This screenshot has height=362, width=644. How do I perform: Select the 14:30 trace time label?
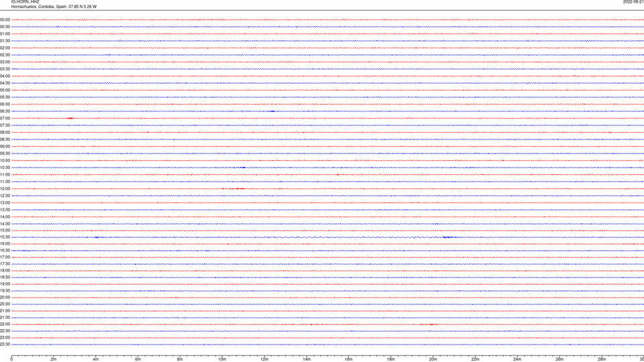tap(5, 224)
